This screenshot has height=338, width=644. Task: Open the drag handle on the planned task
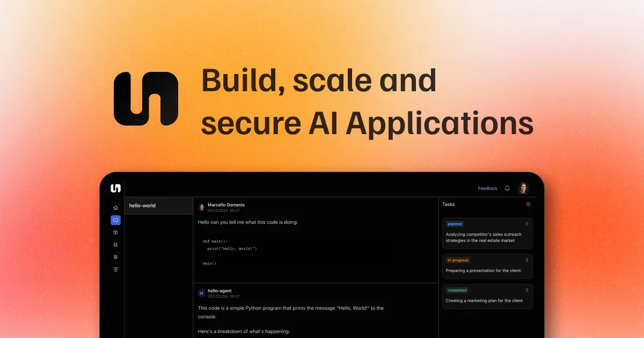tap(527, 224)
